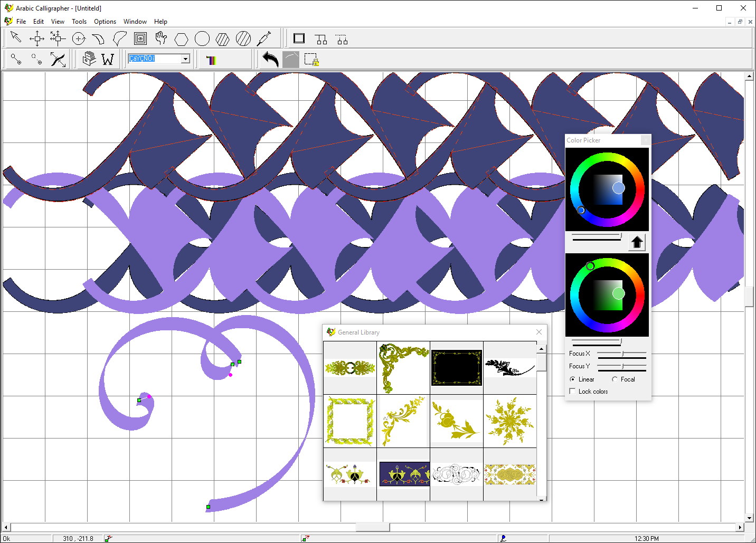Open the Help menu
756x543 pixels.
[x=160, y=22]
